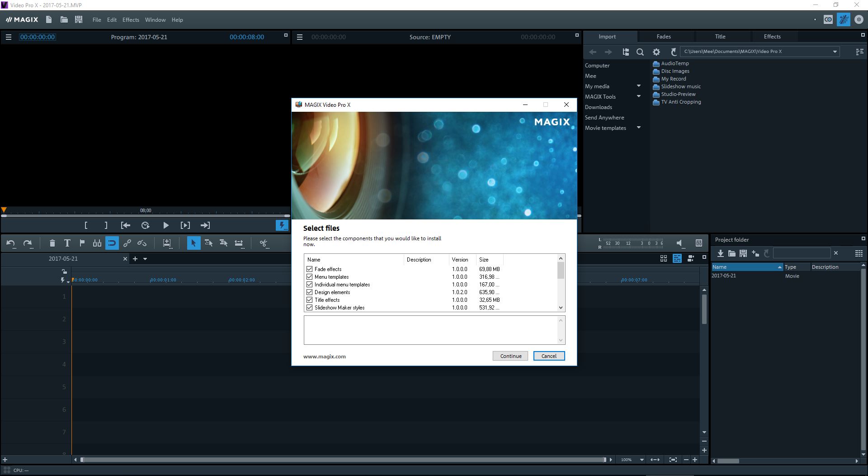Image resolution: width=868 pixels, height=476 pixels.
Task: Open the Effects menu
Action: coord(131,20)
